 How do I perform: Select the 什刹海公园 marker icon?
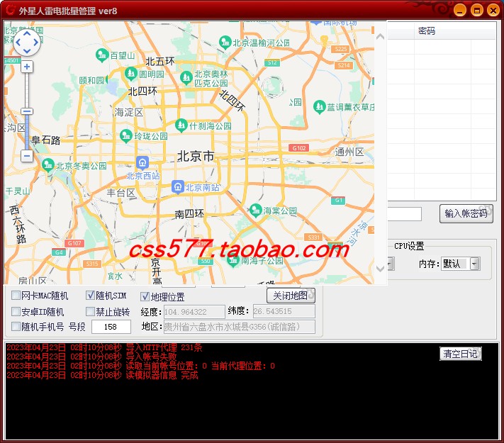[181, 125]
